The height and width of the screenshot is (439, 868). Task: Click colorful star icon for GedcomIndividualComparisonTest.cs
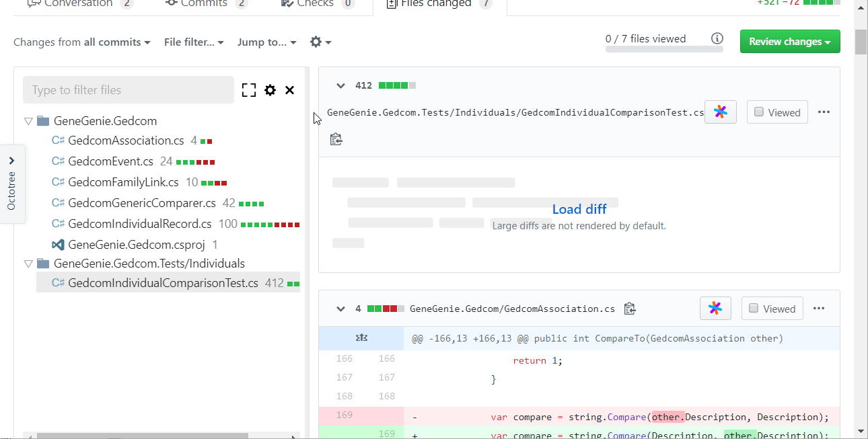pos(721,112)
